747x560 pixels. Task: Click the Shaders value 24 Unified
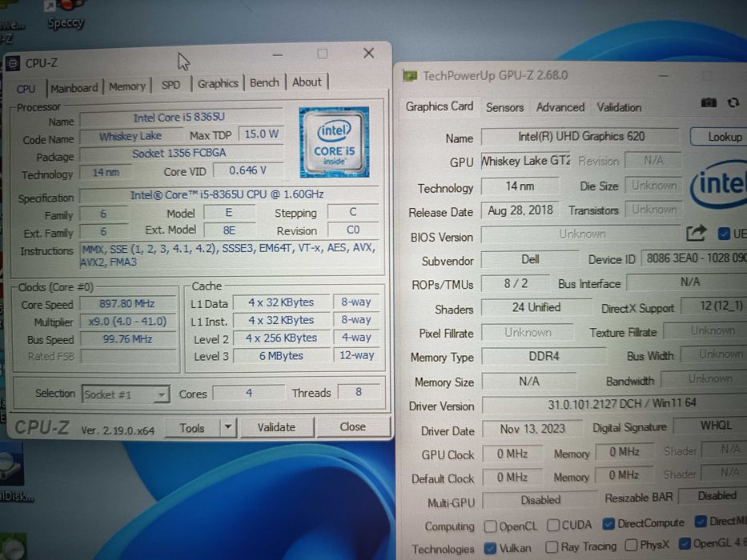[x=536, y=308]
